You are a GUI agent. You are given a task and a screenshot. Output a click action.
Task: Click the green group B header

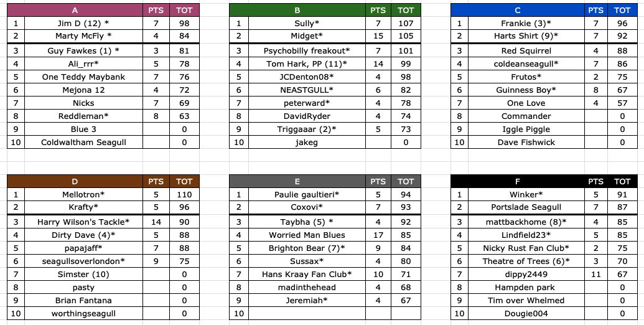point(297,10)
